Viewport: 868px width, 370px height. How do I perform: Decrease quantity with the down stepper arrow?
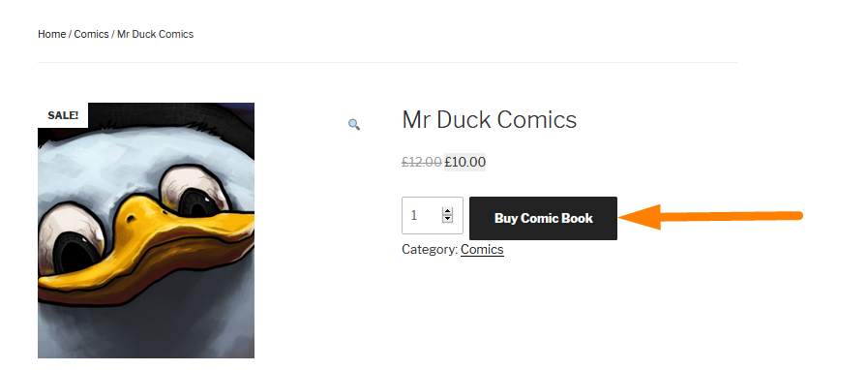click(x=447, y=219)
